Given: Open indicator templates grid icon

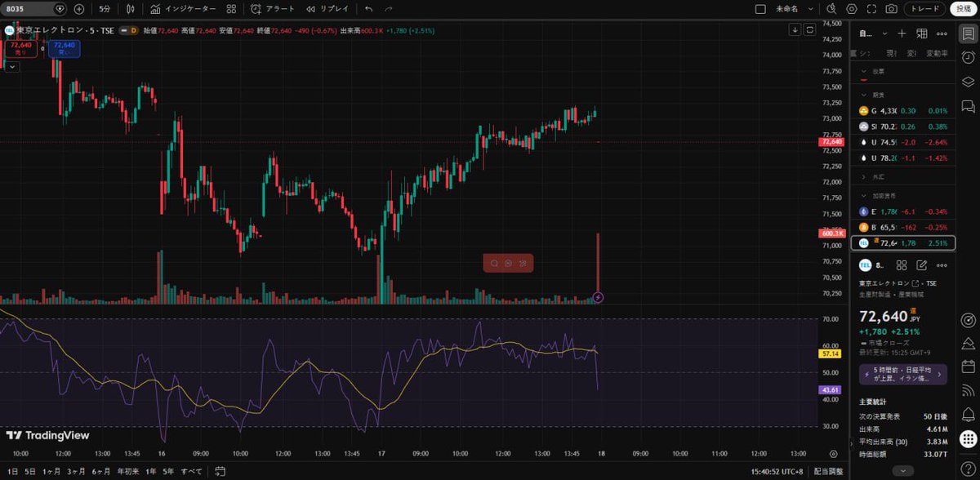Looking at the screenshot, I should [x=232, y=9].
